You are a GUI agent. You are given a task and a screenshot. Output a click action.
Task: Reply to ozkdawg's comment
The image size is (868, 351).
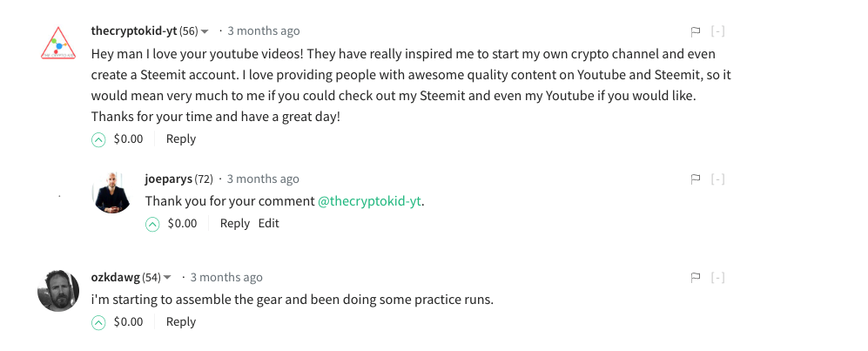tap(181, 322)
